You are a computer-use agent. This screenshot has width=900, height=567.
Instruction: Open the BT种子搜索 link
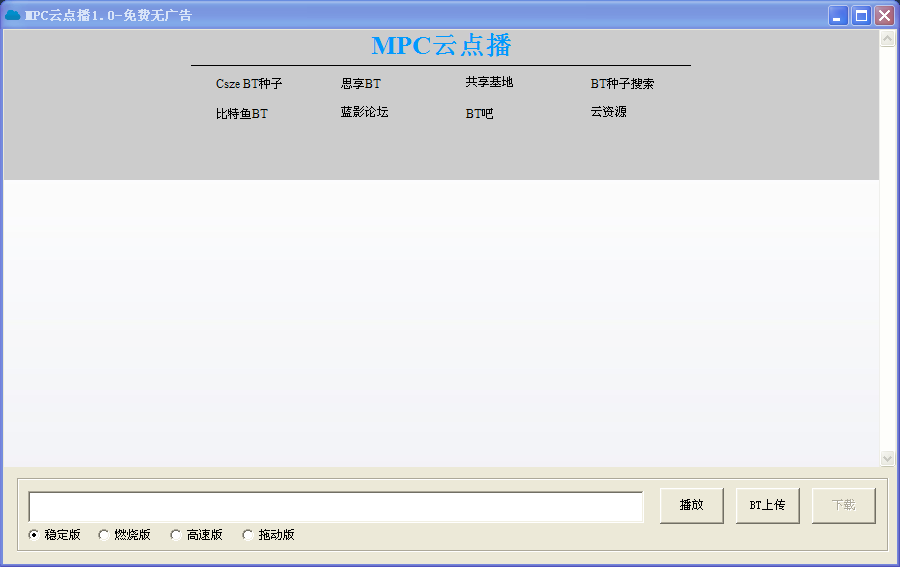622,84
